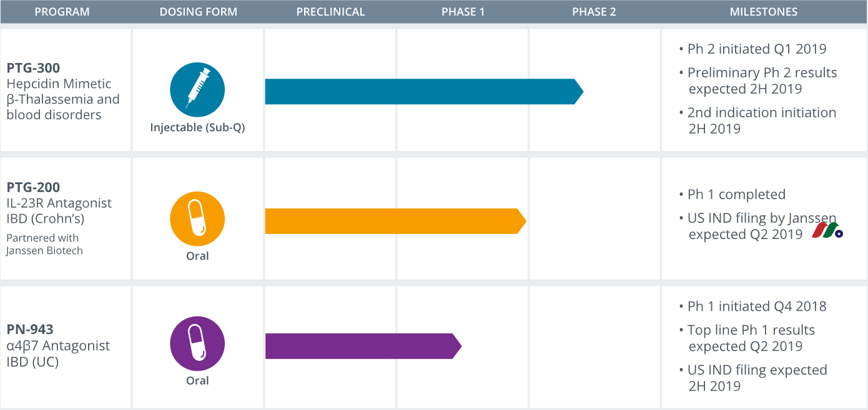Click the PTG-300 program name
This screenshot has width=868, height=410.
coord(33,67)
